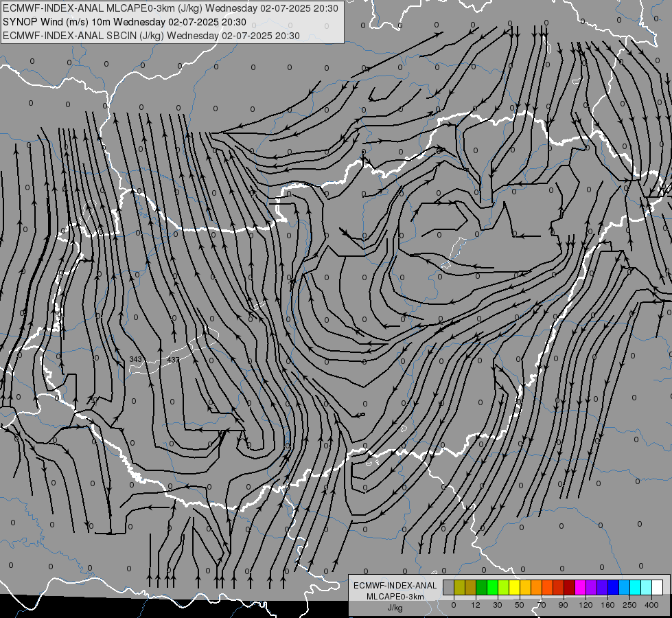The height and width of the screenshot is (618, 672).
Task: Click the bright green legend swatch
Action: [x=492, y=587]
